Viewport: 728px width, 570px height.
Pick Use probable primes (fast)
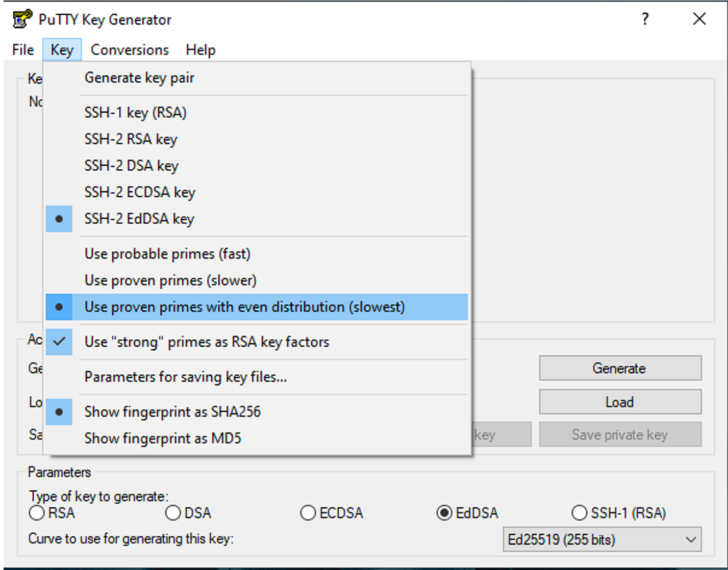[167, 254]
